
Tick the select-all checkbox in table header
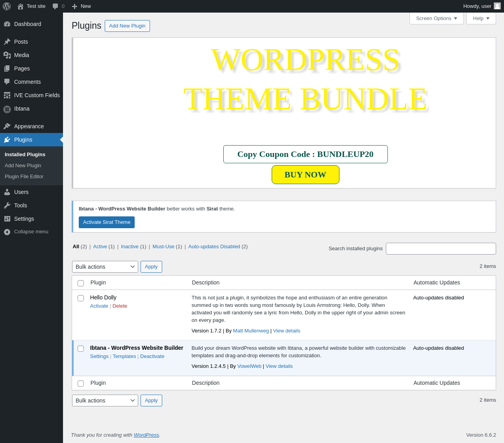[81, 283]
